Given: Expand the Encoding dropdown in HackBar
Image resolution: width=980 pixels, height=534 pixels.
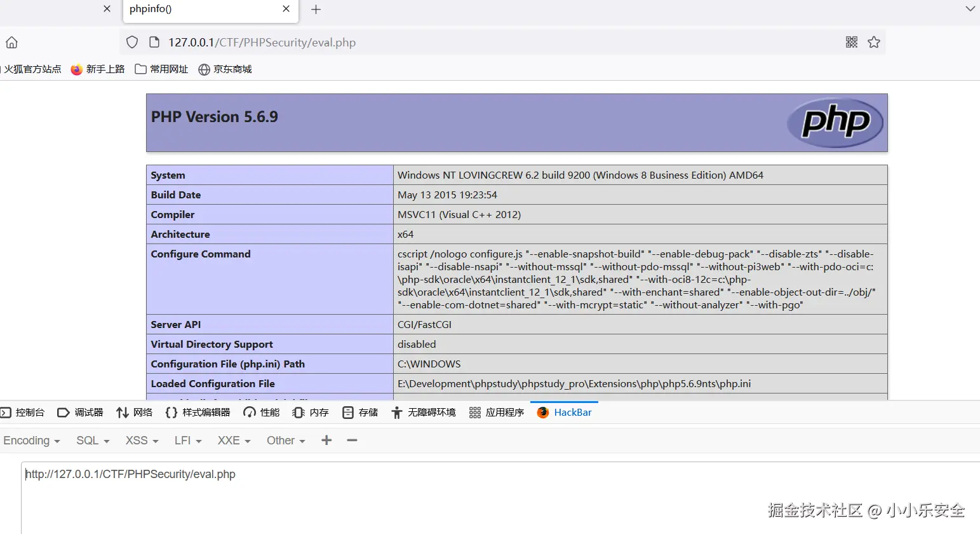Looking at the screenshot, I should click(x=32, y=441).
